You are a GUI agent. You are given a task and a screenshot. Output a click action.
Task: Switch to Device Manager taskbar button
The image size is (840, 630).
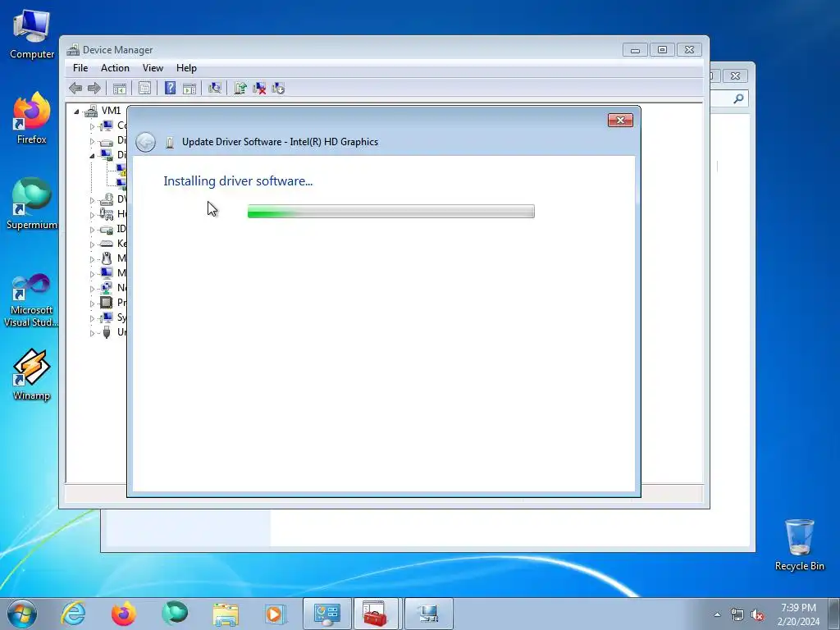428,614
